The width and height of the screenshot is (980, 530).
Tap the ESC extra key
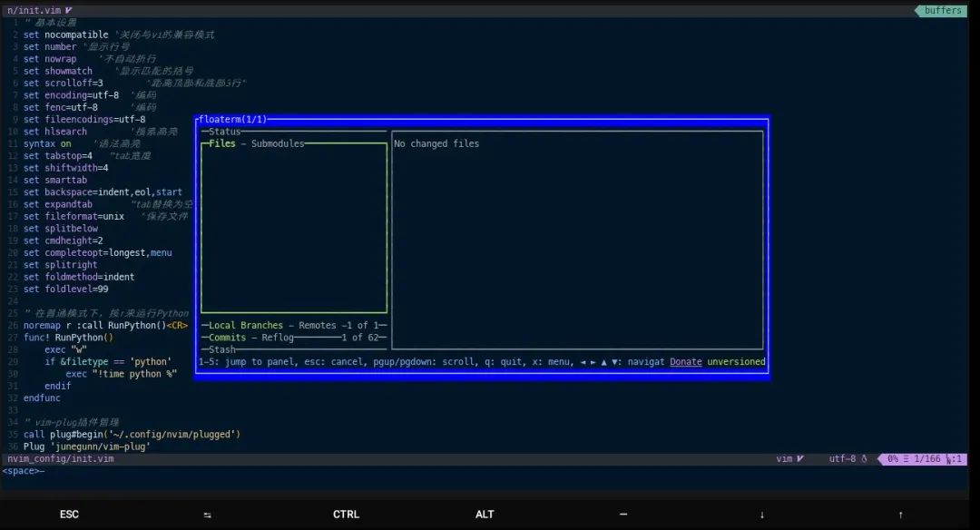click(69, 515)
